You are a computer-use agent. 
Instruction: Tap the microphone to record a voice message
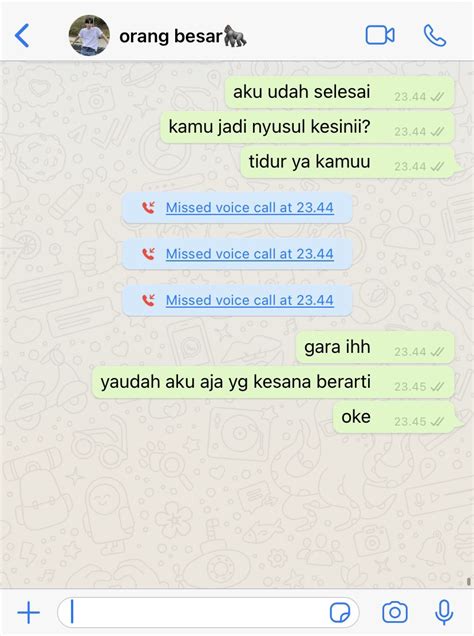[x=444, y=612]
